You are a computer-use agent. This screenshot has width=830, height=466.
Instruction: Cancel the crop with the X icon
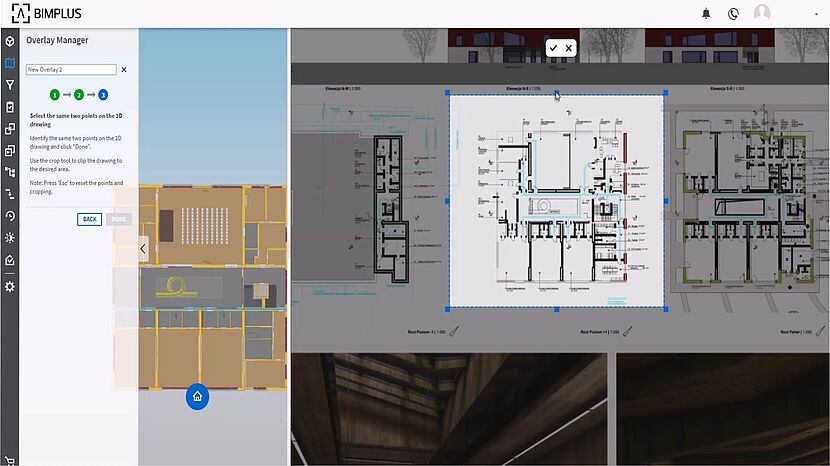click(x=569, y=48)
